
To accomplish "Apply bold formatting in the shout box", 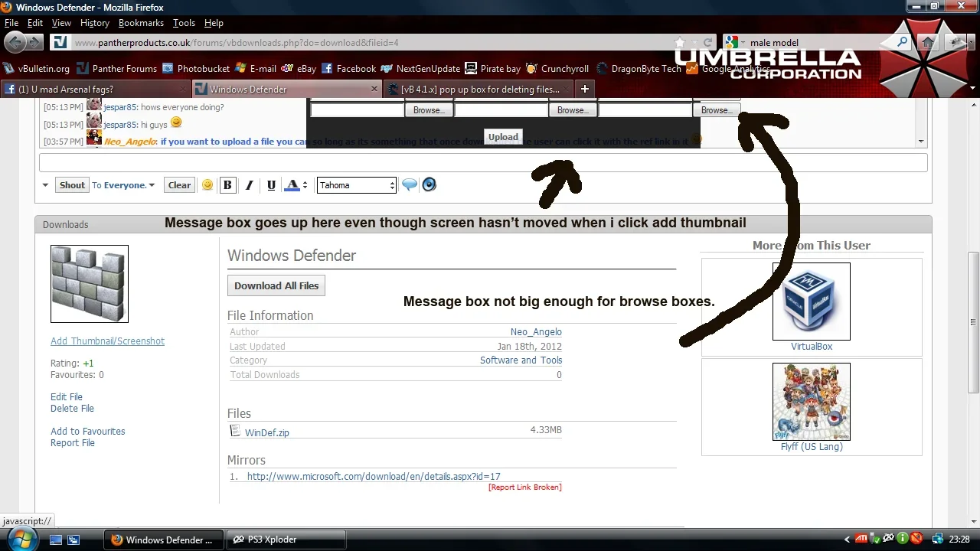I will [x=227, y=184].
